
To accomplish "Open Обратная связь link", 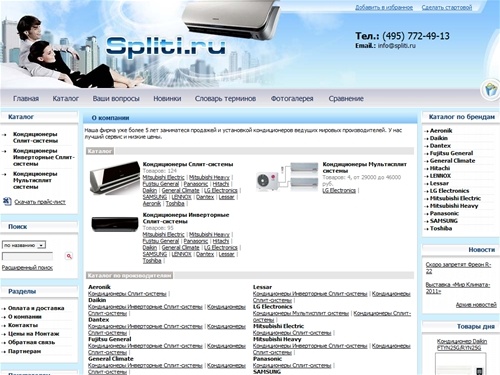I will pos(31,342).
